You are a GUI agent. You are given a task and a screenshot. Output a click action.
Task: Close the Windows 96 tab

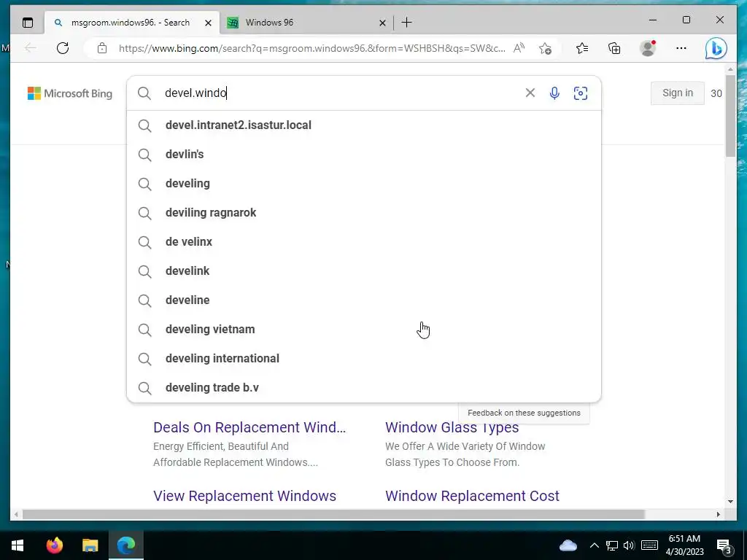[382, 23]
